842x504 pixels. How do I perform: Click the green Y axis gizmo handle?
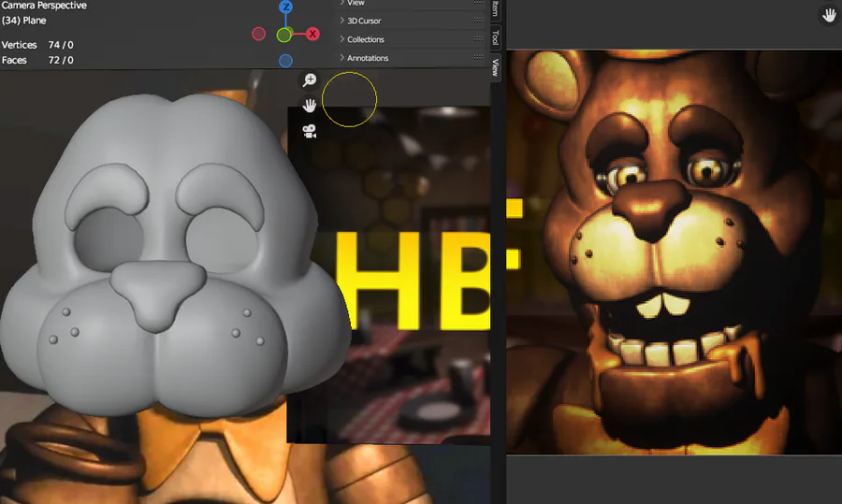[x=284, y=36]
